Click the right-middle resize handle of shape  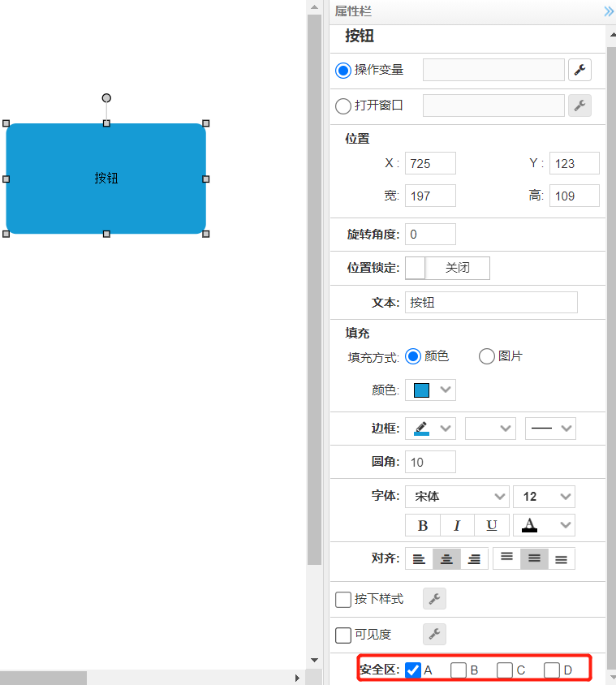click(x=206, y=179)
